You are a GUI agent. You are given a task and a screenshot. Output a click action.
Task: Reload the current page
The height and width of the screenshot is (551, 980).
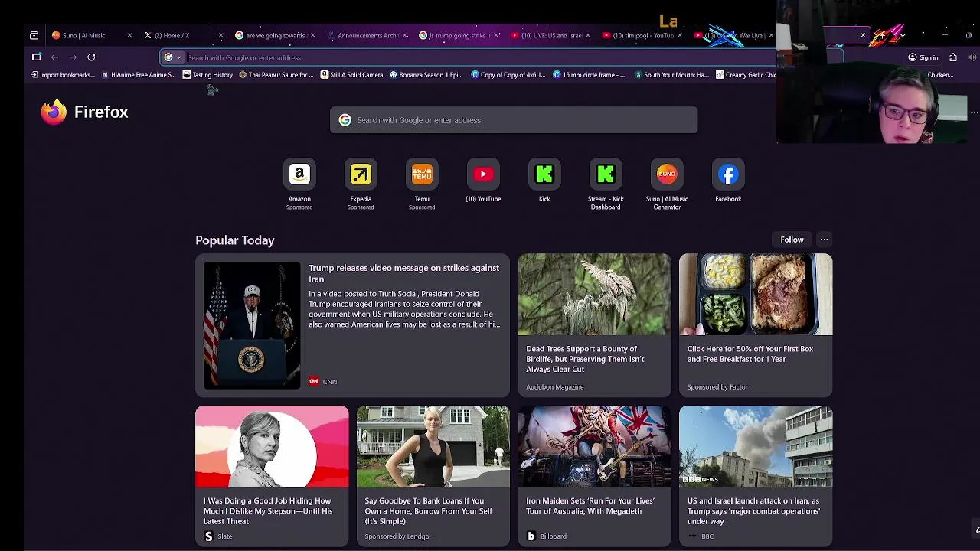coord(91,57)
